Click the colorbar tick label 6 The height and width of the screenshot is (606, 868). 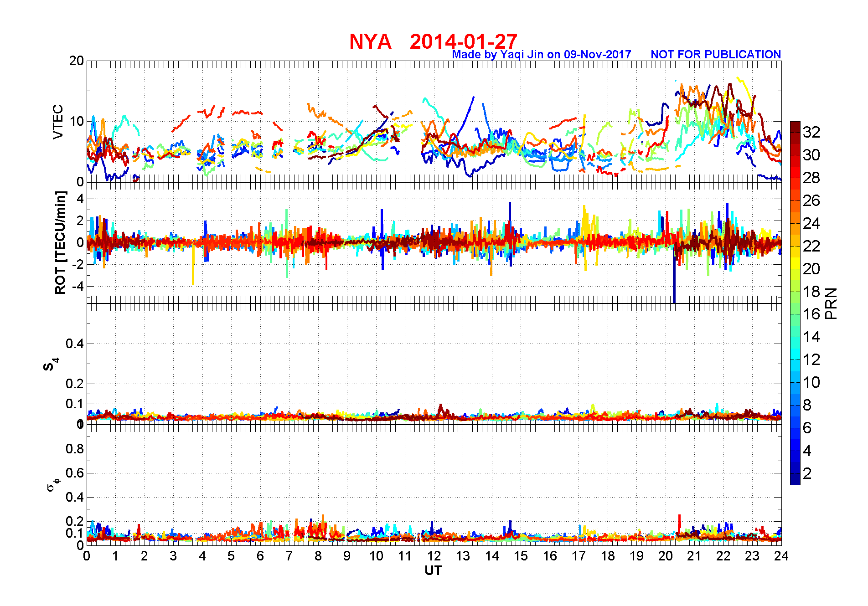[807, 428]
